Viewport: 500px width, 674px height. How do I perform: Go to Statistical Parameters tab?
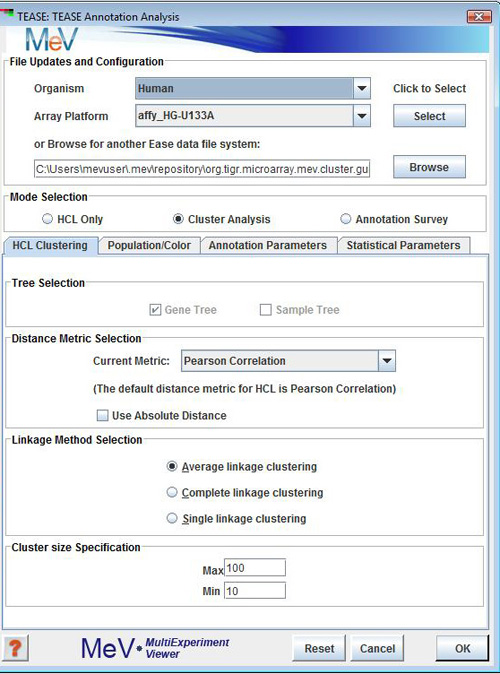coord(403,245)
